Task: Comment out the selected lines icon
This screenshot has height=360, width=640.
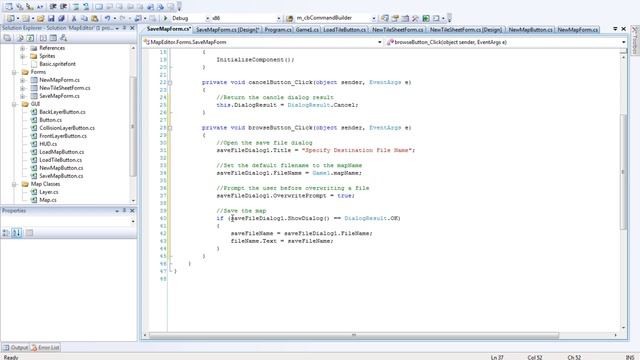Action: click(76, 7)
